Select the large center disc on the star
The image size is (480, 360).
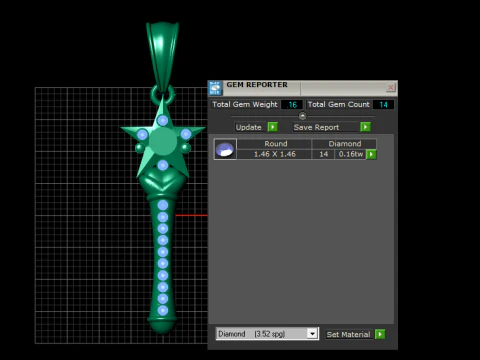[x=163, y=142]
